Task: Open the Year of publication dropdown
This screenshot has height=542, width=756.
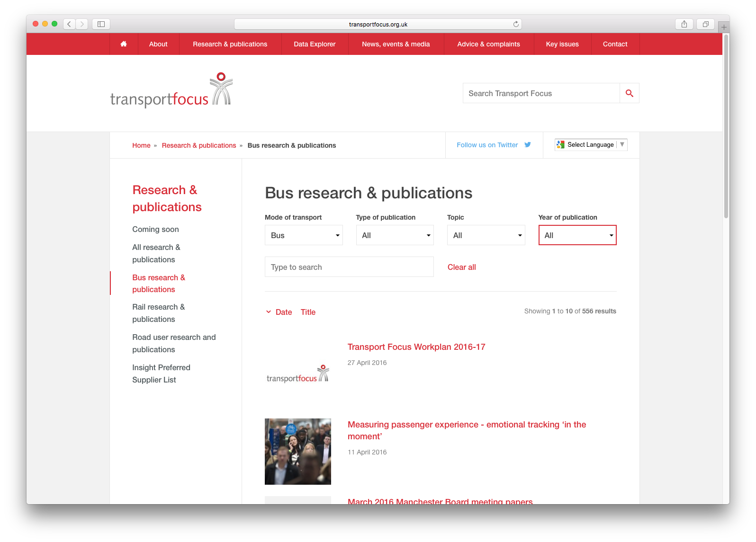Action: 577,235
